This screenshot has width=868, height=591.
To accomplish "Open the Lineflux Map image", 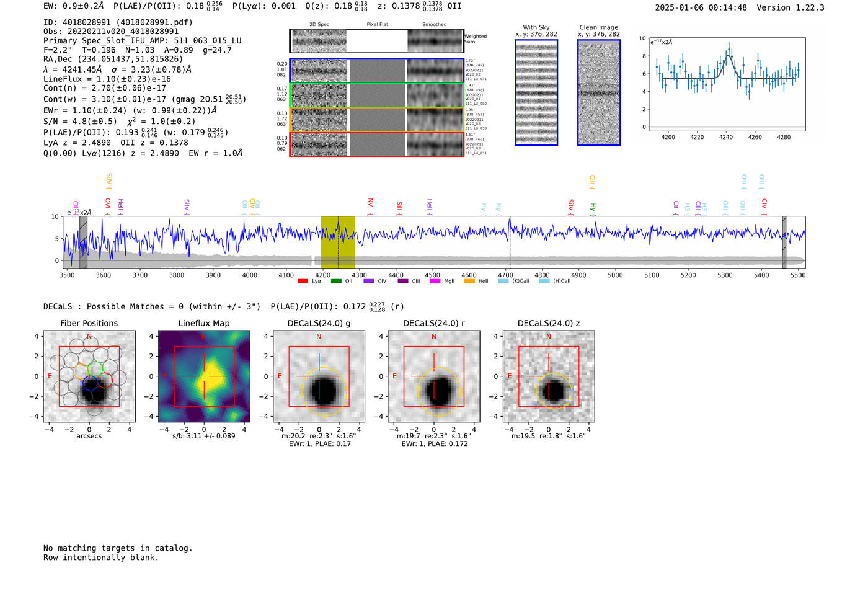I will point(204,376).
